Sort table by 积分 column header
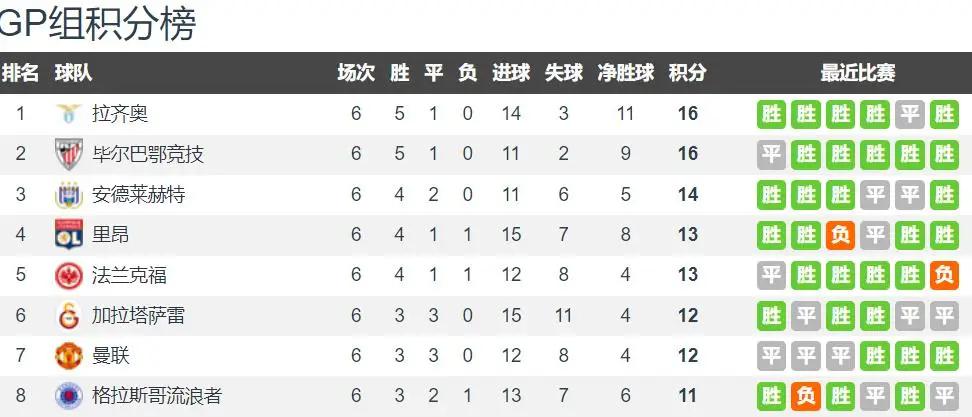Screen dimensions: 972x417 pos(687,73)
